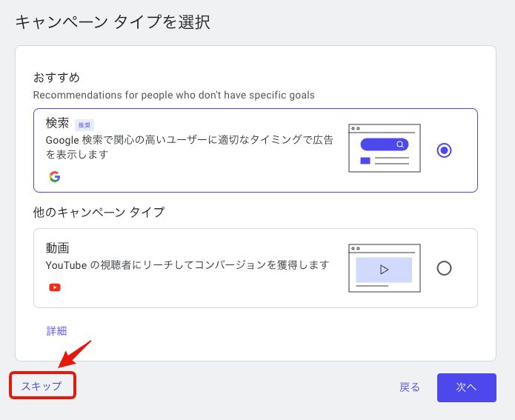Click the キャンペーン タイプを選択 page title
Screen dimensions: 515x420
pyautogui.click(x=113, y=22)
